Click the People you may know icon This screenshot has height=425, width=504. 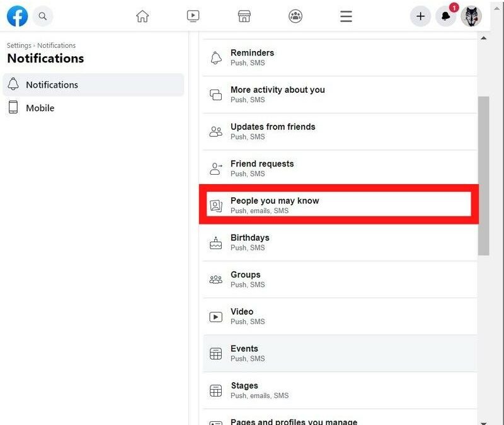[x=216, y=206]
